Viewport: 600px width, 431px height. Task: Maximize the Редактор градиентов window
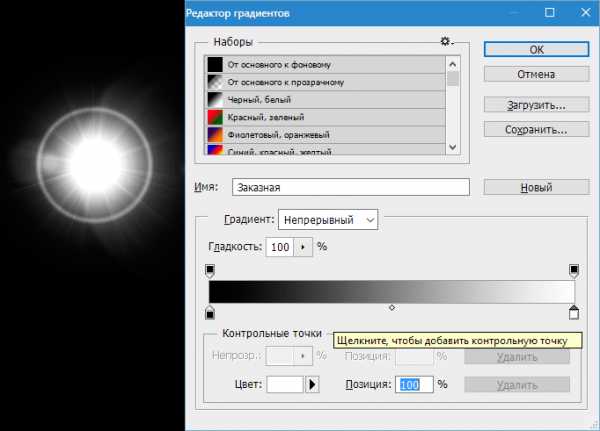coord(549,13)
